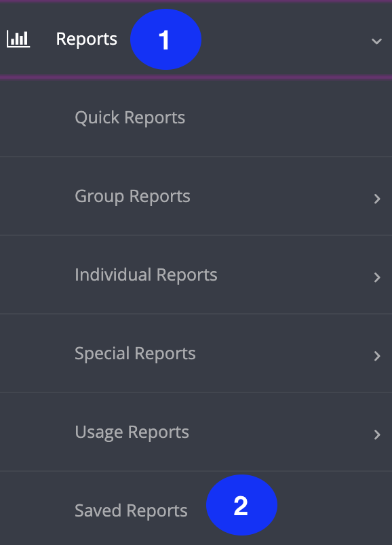
Task: Click the blue circle numbered 1
Action: 166,39
